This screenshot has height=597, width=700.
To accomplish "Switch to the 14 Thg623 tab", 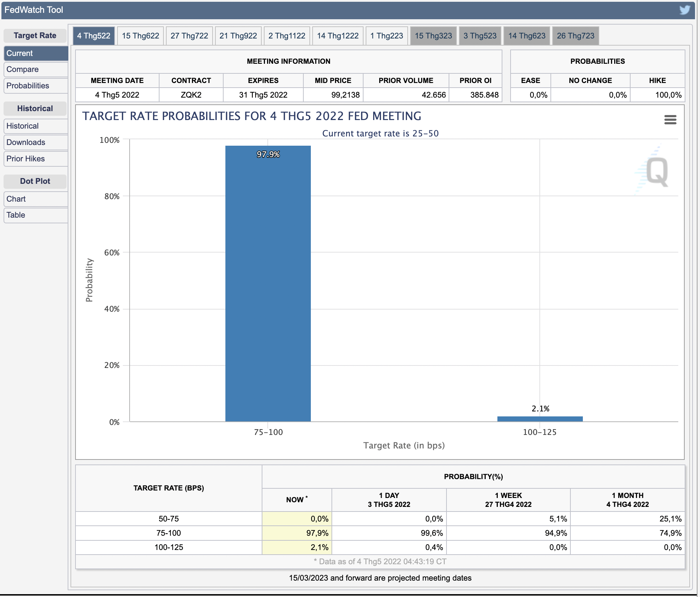I will [527, 36].
